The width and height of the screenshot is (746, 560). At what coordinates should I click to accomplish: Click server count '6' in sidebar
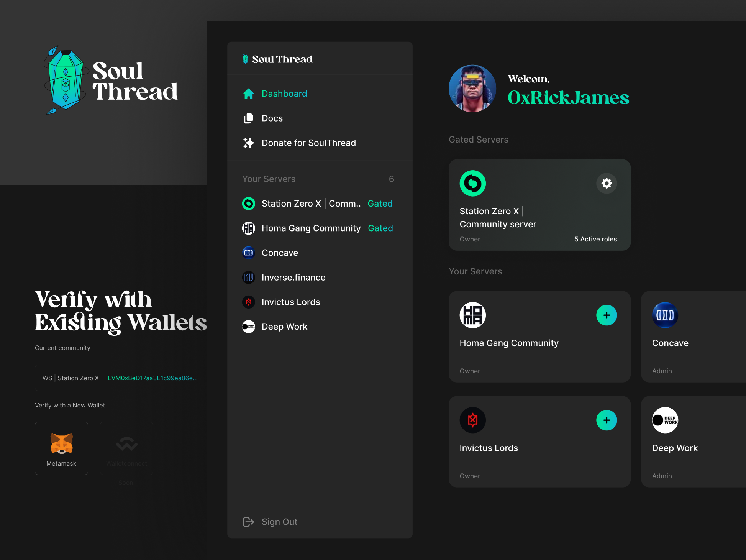coord(391,179)
